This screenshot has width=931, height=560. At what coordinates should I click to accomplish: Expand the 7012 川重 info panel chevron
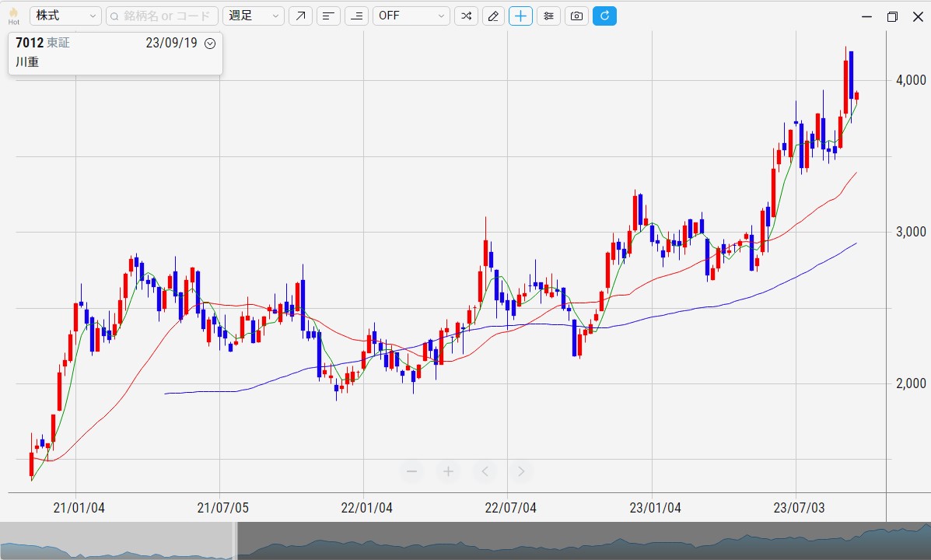(x=209, y=44)
